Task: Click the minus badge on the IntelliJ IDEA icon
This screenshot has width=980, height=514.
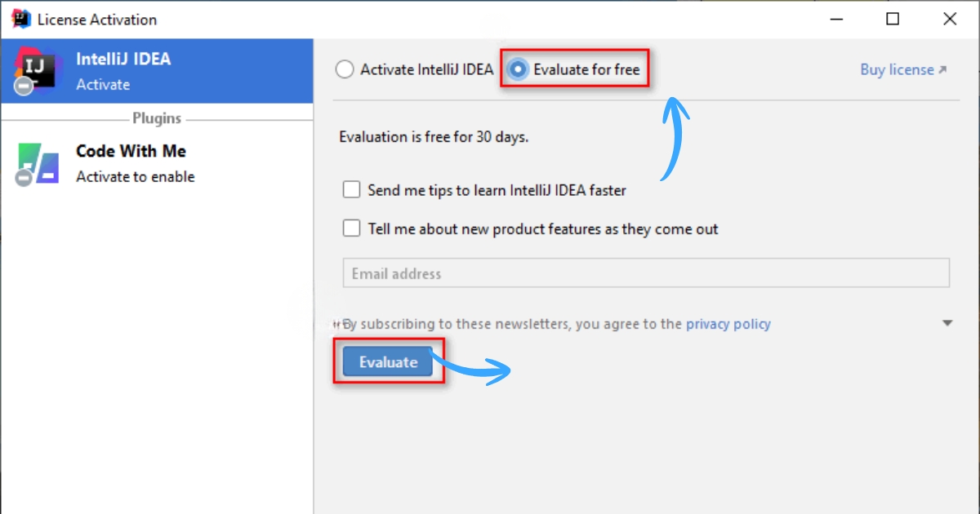Action: (x=24, y=86)
